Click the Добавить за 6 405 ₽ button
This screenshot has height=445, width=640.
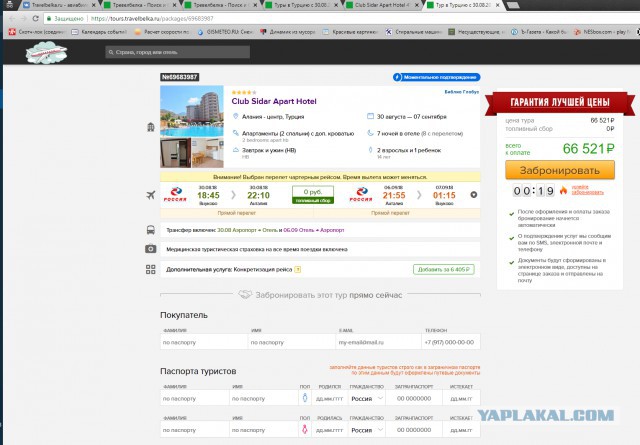tap(444, 269)
